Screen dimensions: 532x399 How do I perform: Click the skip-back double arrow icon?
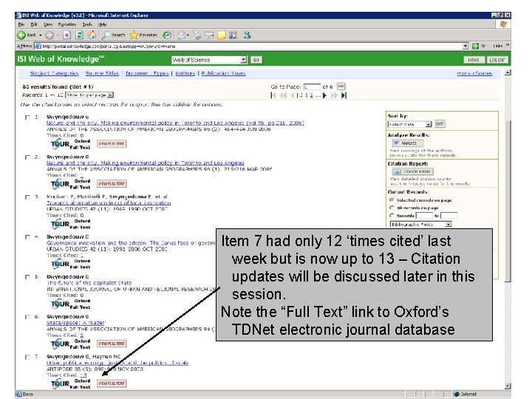click(283, 95)
